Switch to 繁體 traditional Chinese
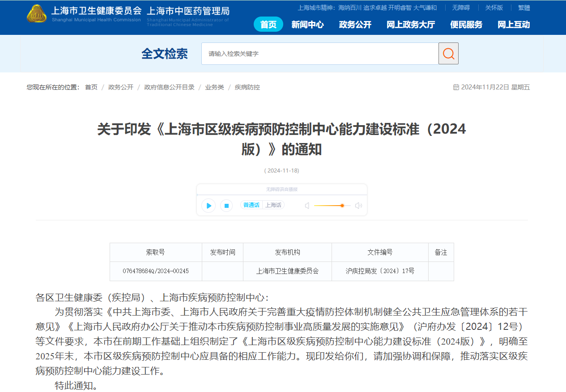The height and width of the screenshot is (392, 566). pos(524,8)
